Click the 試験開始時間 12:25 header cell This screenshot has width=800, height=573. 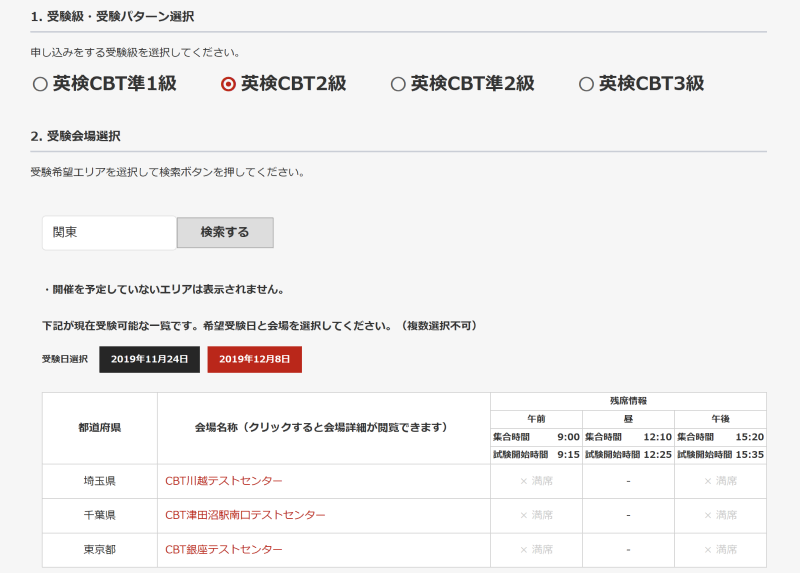click(x=628, y=455)
